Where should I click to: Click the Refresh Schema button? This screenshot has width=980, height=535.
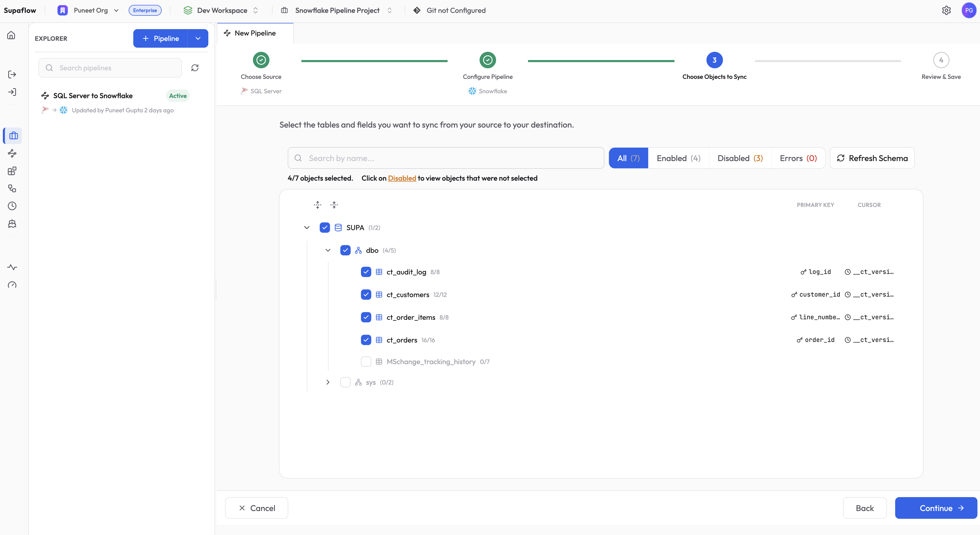click(872, 158)
